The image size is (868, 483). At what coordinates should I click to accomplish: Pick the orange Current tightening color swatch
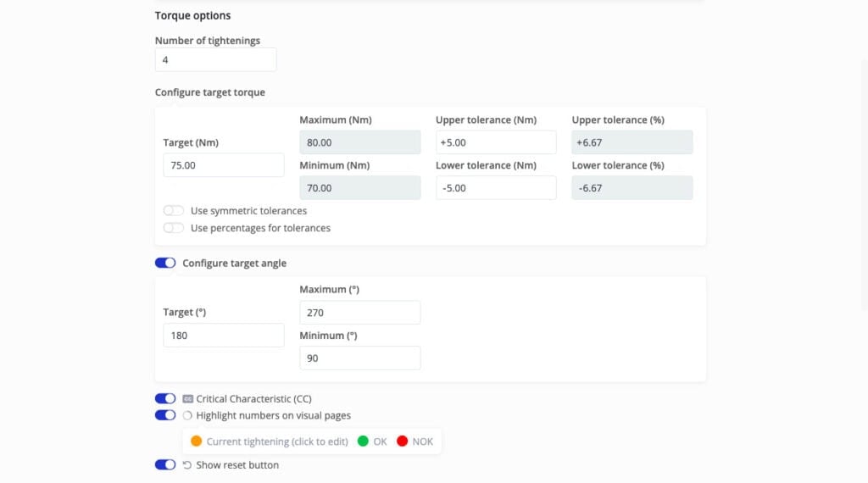(197, 441)
